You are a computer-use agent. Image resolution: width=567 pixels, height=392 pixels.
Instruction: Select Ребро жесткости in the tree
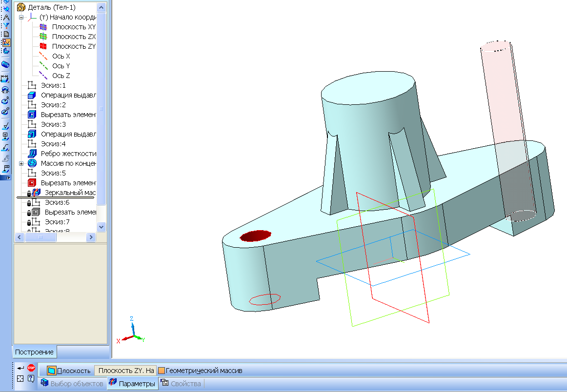click(x=68, y=154)
